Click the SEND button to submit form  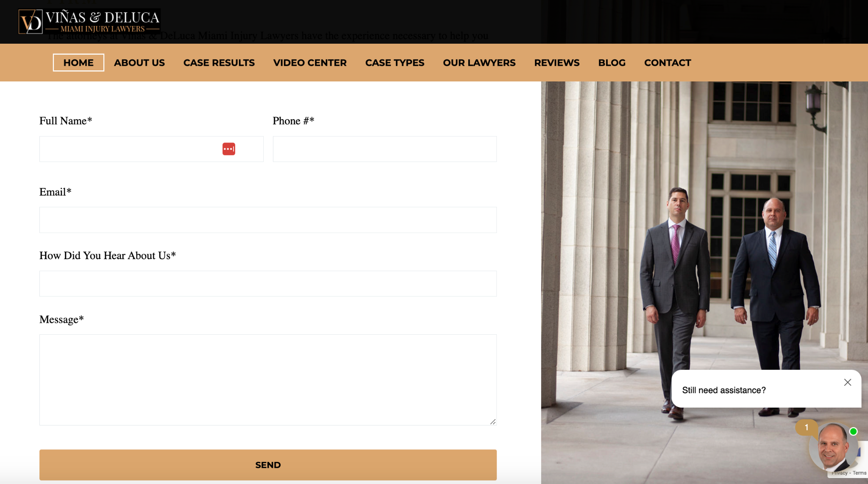(268, 464)
